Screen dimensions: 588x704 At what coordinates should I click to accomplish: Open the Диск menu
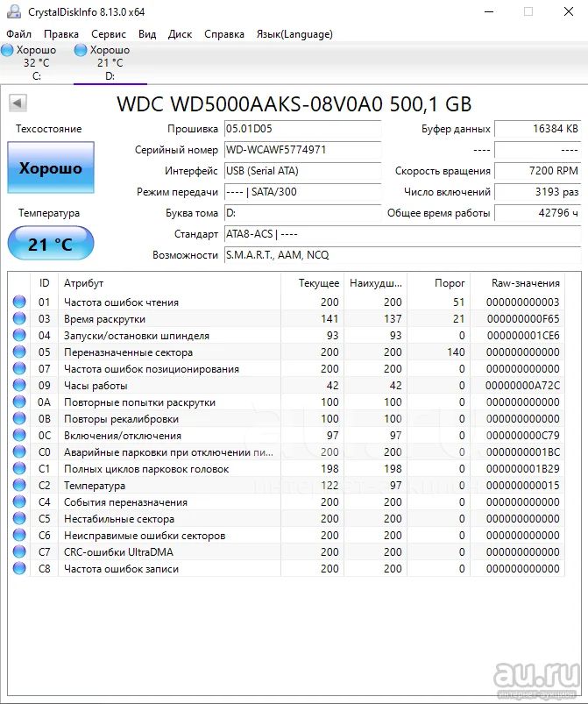[x=180, y=34]
